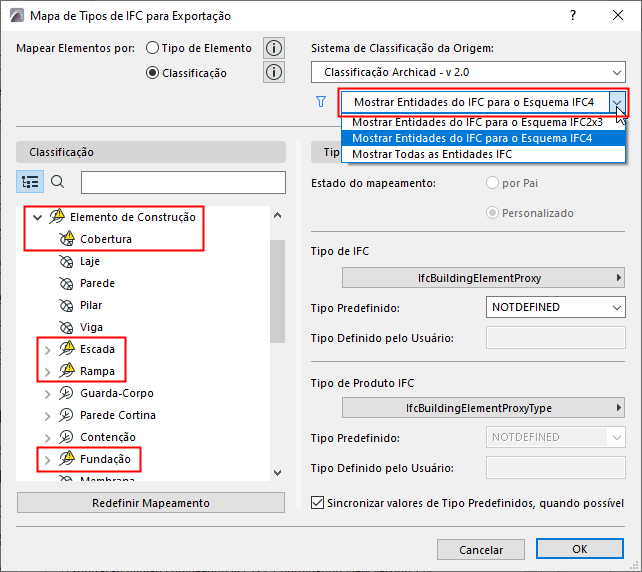
Task: Close the Mapa de Tipos de IFC dialog
Action: (x=617, y=16)
